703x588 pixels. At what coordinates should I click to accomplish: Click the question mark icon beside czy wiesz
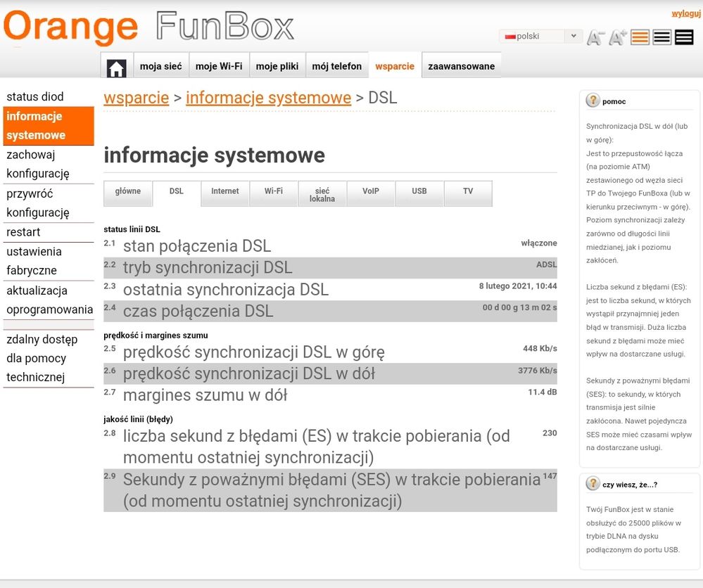(593, 483)
